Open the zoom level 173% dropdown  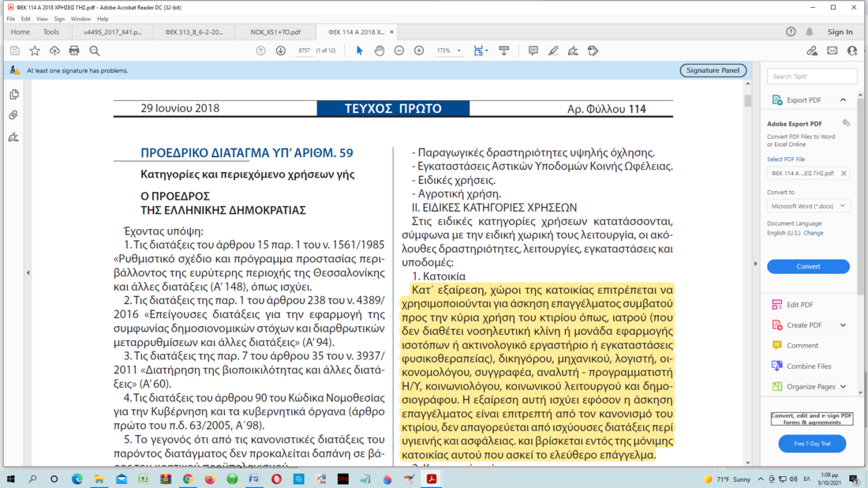click(458, 51)
